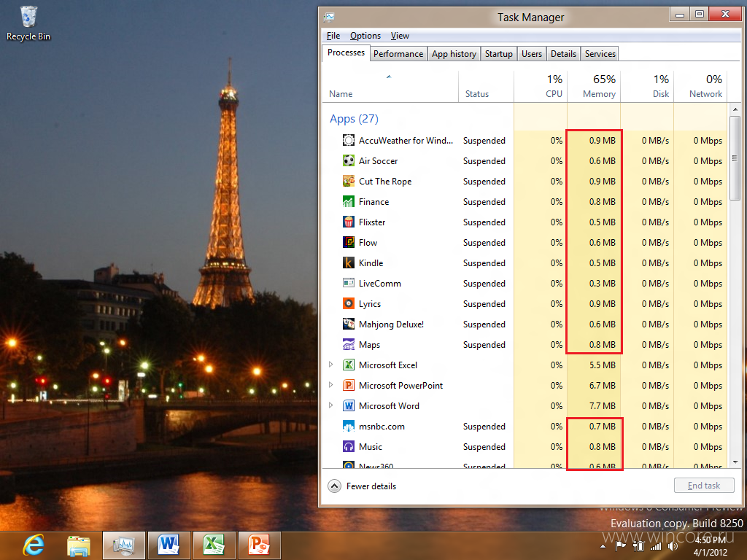747x560 pixels.
Task: Expand the Microsoft Word process group
Action: coord(330,405)
